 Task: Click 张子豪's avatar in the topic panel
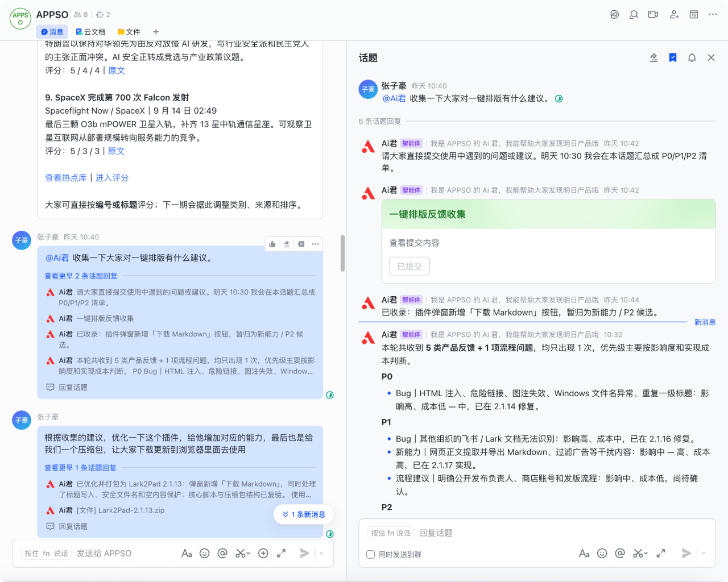point(368,89)
